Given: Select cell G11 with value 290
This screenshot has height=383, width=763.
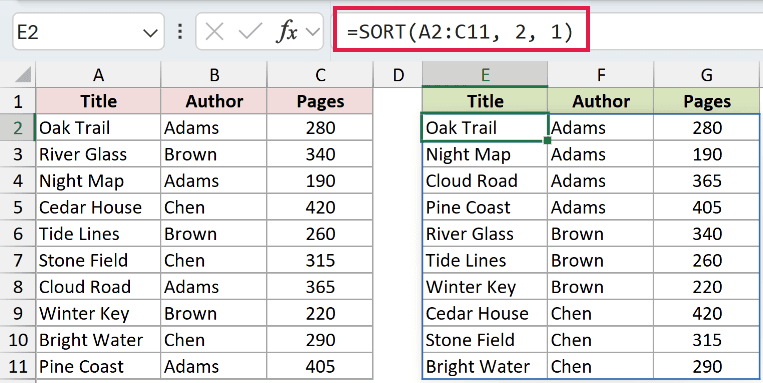Looking at the screenshot, I should [707, 366].
